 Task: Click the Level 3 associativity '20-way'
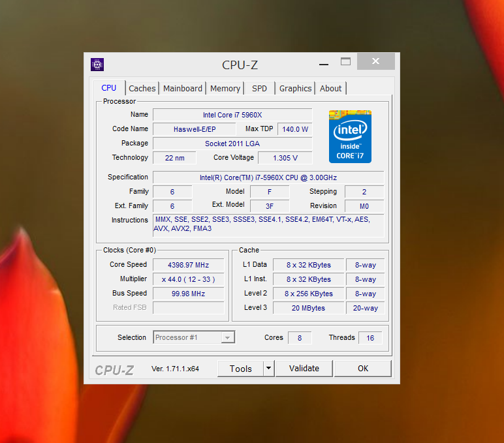(366, 308)
